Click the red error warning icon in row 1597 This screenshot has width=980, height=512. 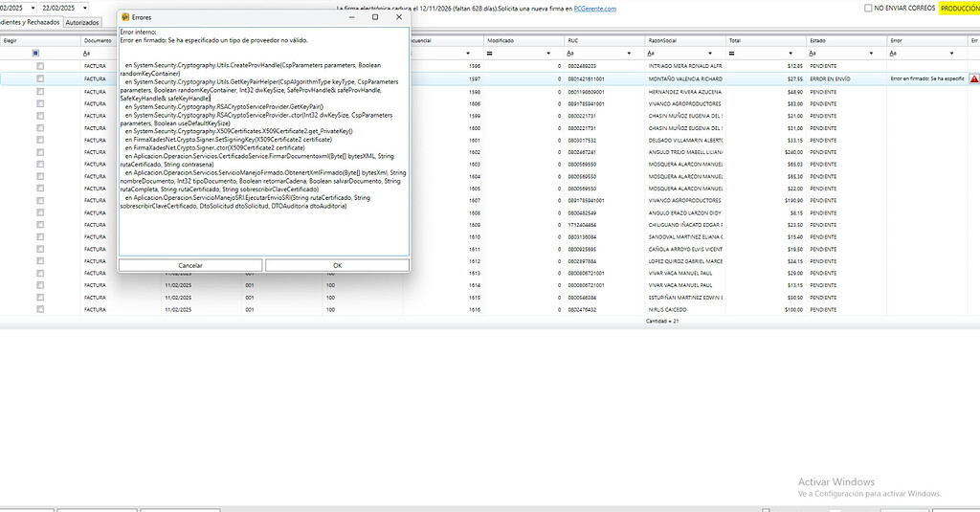[x=974, y=78]
